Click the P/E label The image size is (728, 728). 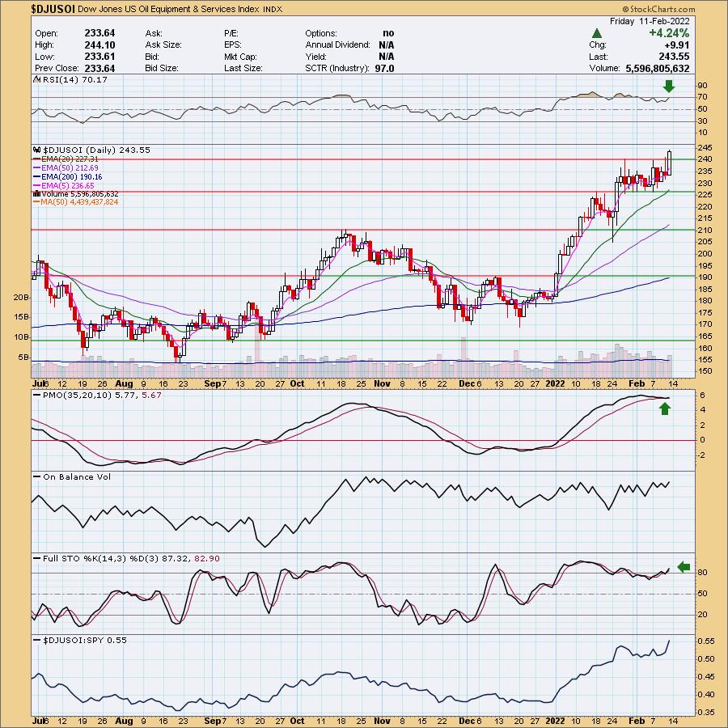click(231, 33)
